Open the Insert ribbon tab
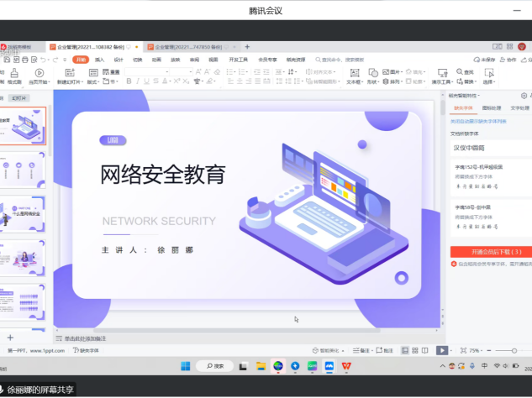Screen dimensions: 532x398 [99, 60]
